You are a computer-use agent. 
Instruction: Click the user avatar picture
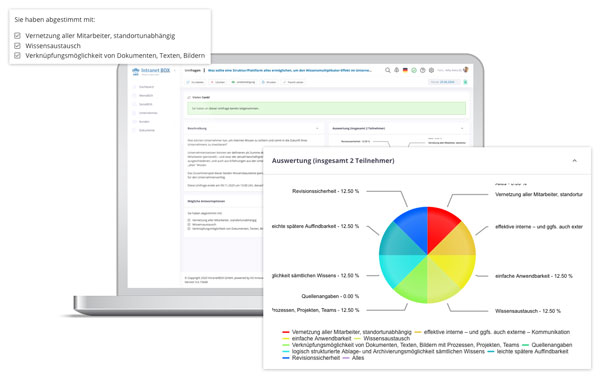coord(466,70)
